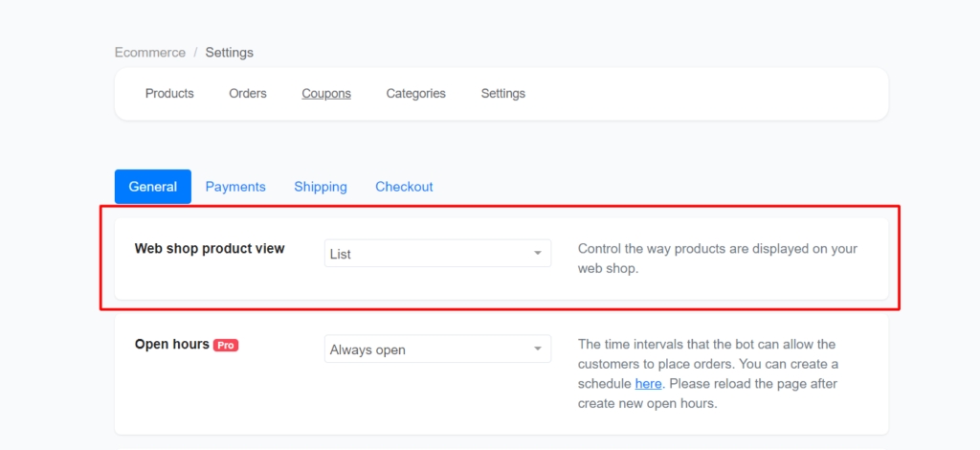Click the 'here' link to create a schedule
The width and height of the screenshot is (980, 450).
click(648, 384)
